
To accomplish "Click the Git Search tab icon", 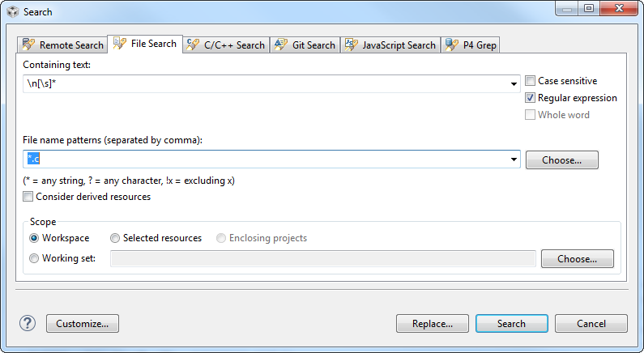I will pos(281,45).
